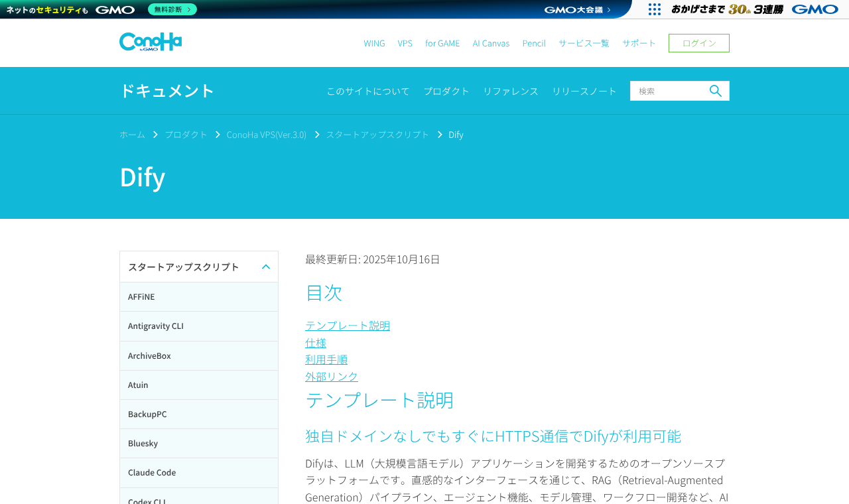Click the GMO logo in top banner
Screen dimensions: 849x504
point(115,9)
